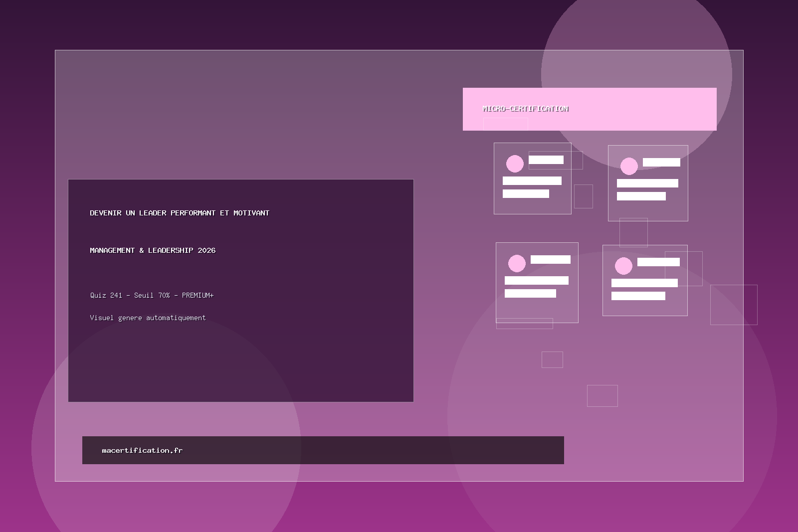798x532 pixels.
Task: Click the large outlined square at the far right edge
Action: pyautogui.click(x=734, y=305)
